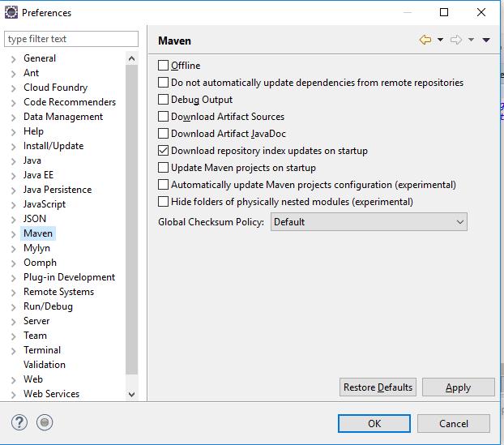Check Do not automatically update dependencies
Screen dimensions: 504x445
(x=163, y=83)
